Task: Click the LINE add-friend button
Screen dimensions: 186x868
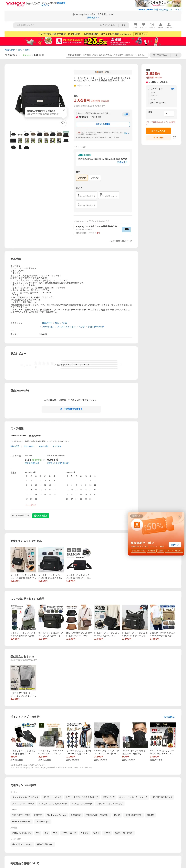Action: (41, 516)
